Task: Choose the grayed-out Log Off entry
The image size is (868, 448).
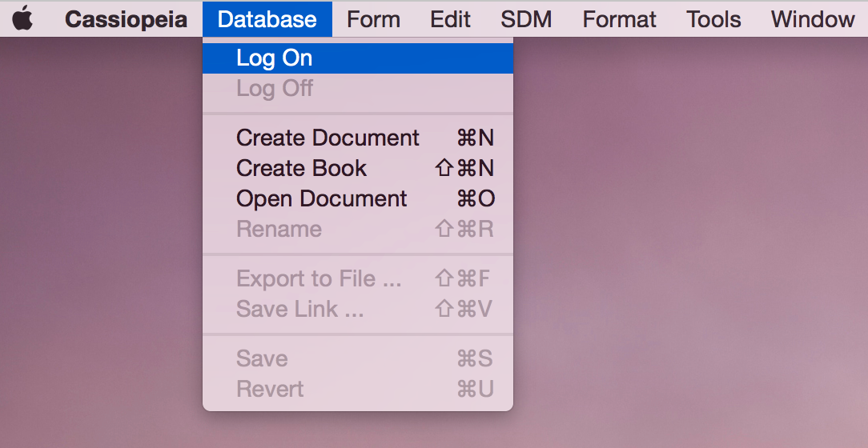Action: (358, 89)
